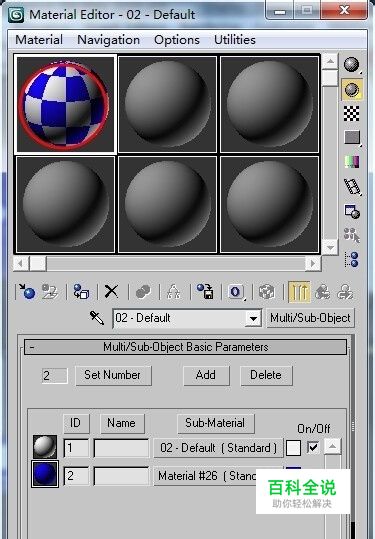Select the top right gray sample slot
This screenshot has height=539, width=375.
pos(269,104)
